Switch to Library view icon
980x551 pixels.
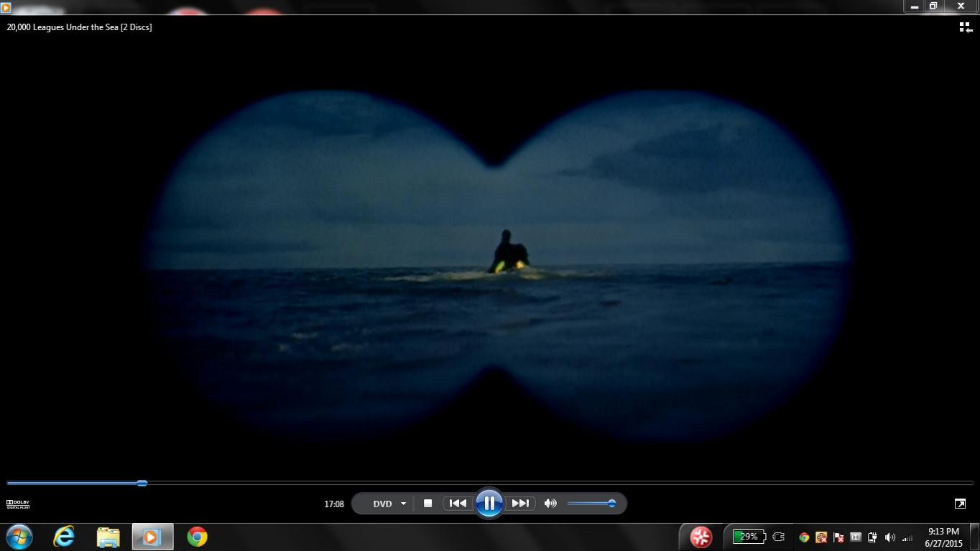pyautogui.click(x=966, y=27)
